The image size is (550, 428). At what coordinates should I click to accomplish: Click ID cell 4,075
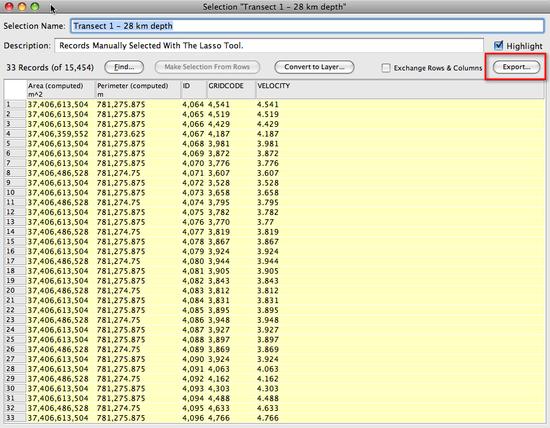tap(193, 212)
